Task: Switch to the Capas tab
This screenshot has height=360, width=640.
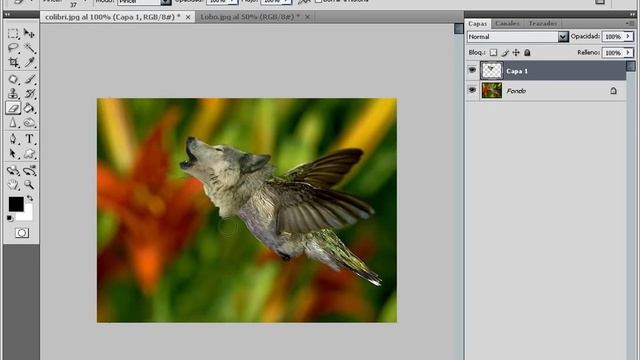Action: (x=477, y=24)
